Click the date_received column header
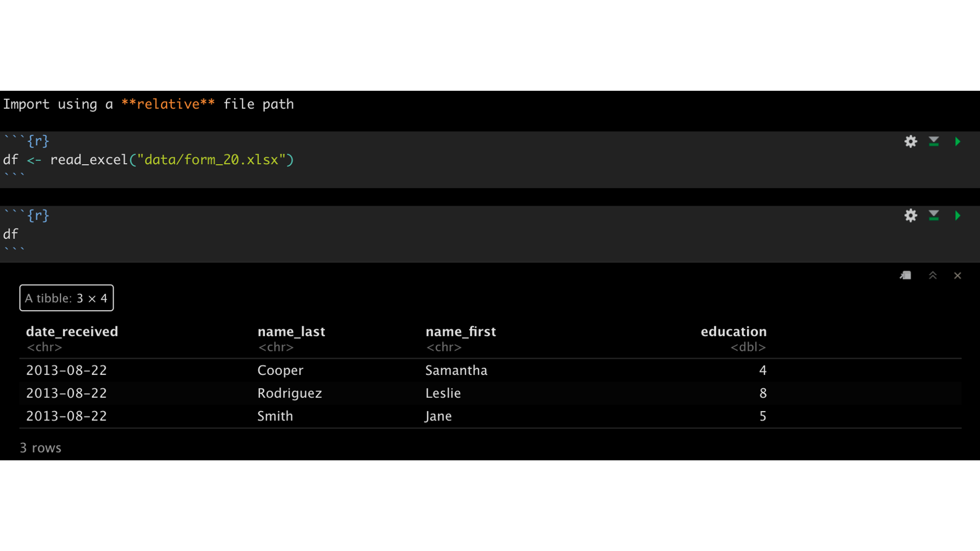This screenshot has width=980, height=551. pos(72,331)
